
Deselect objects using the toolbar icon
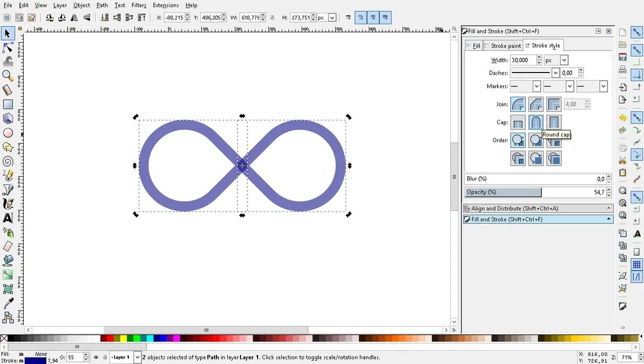[x=32, y=18]
